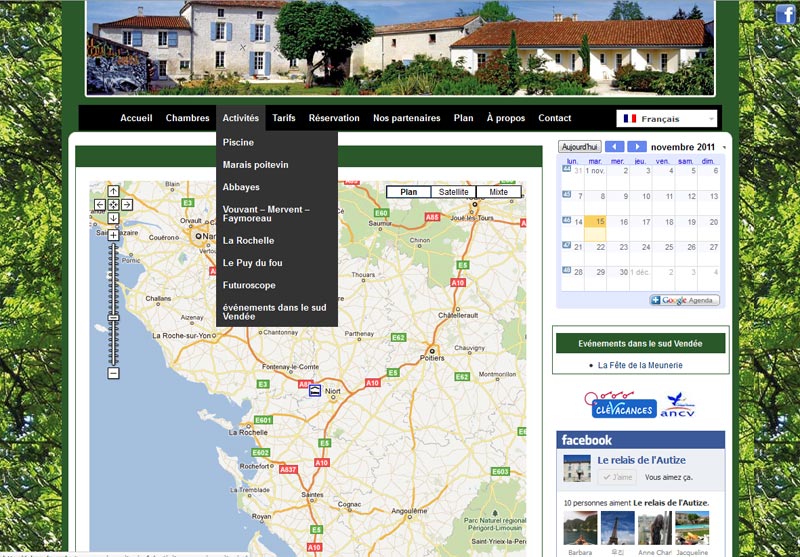Open the Tarifs menu item
This screenshot has height=557, width=800.
point(284,118)
